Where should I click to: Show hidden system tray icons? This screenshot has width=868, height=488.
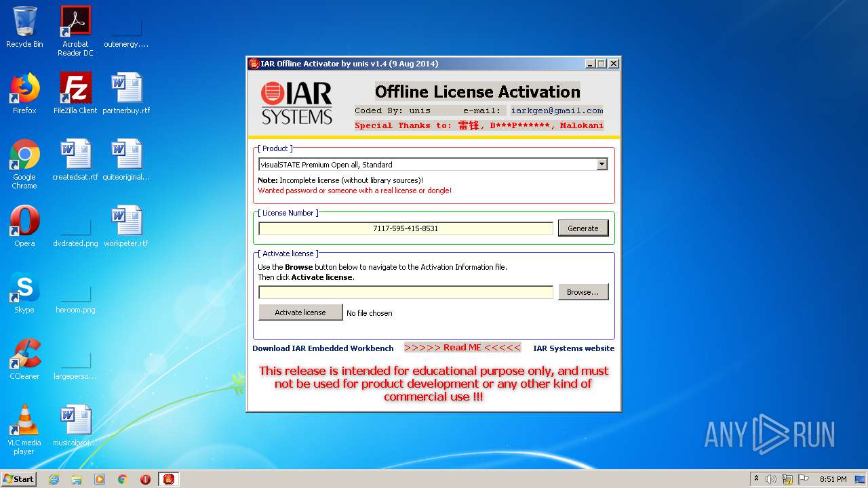pyautogui.click(x=756, y=479)
